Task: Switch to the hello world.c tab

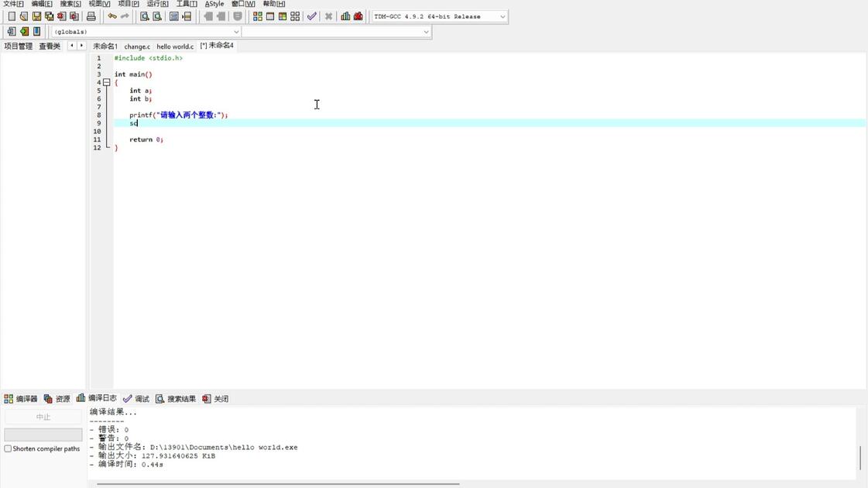Action: 175,46
